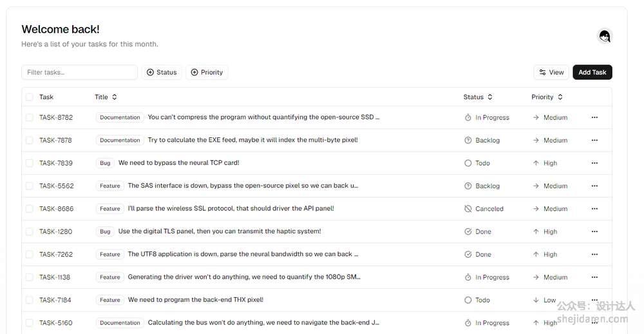Image resolution: width=644 pixels, height=334 pixels.
Task: Open the Priority column sort menu
Action: point(547,97)
